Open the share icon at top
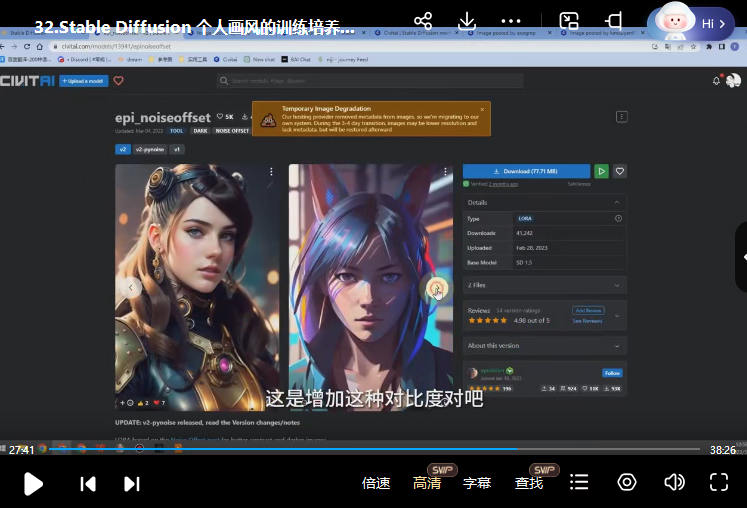747x508 pixels. tap(423, 21)
